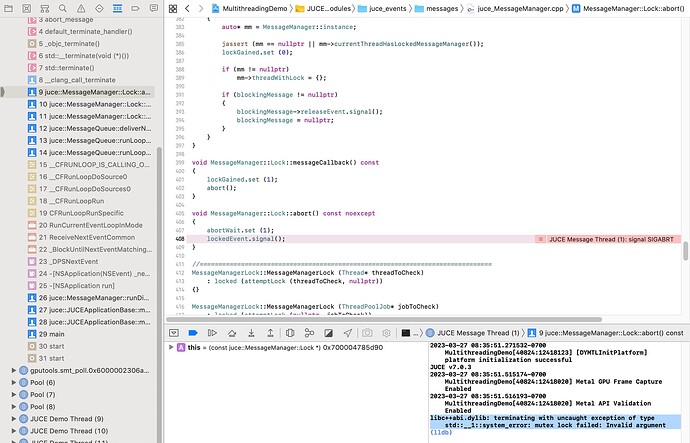Select JUCE Modules folder in jump bar
This screenshot has height=443, width=690.
coord(323,8)
